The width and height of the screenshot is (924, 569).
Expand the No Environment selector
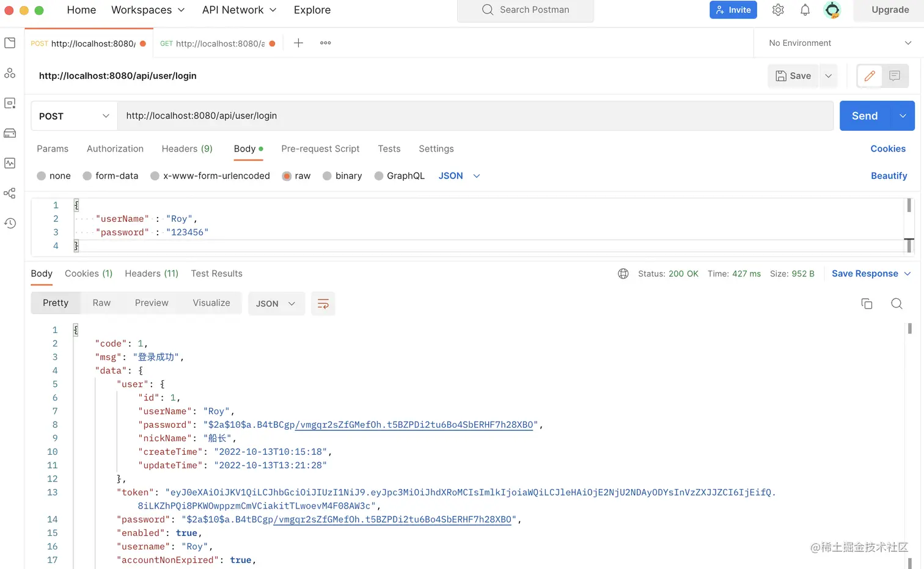tap(840, 43)
